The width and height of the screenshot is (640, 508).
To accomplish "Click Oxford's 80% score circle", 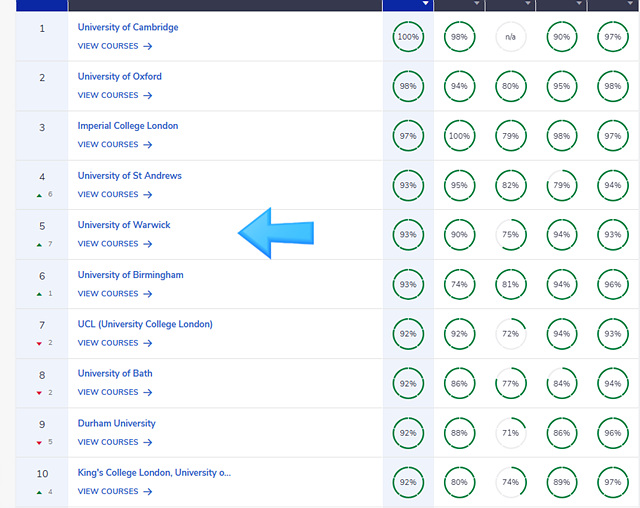I will pyautogui.click(x=511, y=86).
